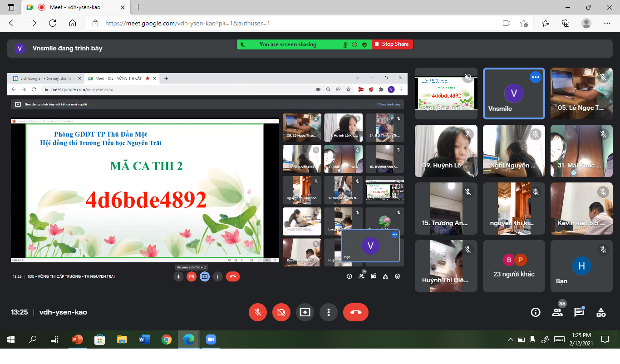Open the activities icon
The width and height of the screenshot is (620, 364).
(x=601, y=312)
